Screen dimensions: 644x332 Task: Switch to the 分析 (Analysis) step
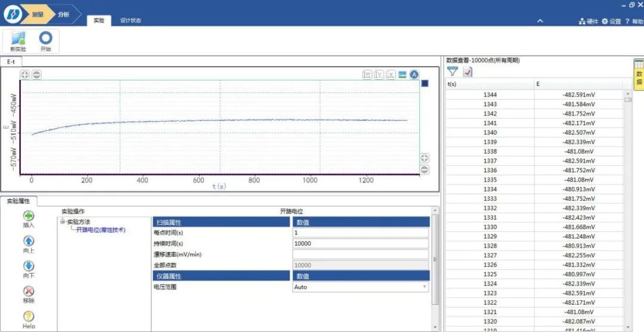[x=64, y=14]
